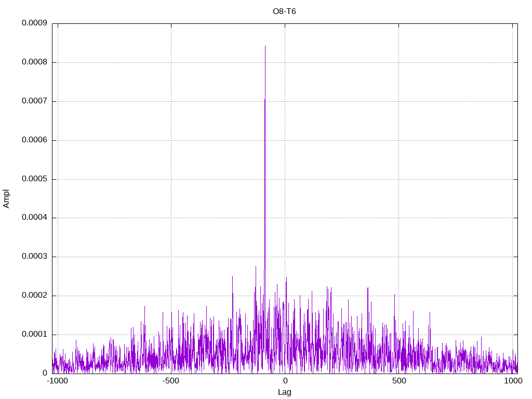Image resolution: width=532 pixels, height=399 pixels.
Task: Click the 0.0003 y-axis tick label
Action: tap(34, 257)
